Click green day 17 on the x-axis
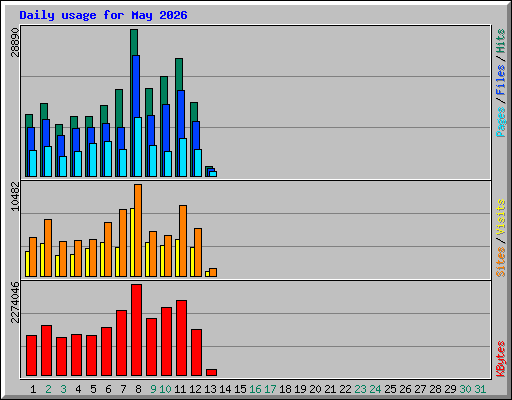512x400 pixels. [x=270, y=389]
